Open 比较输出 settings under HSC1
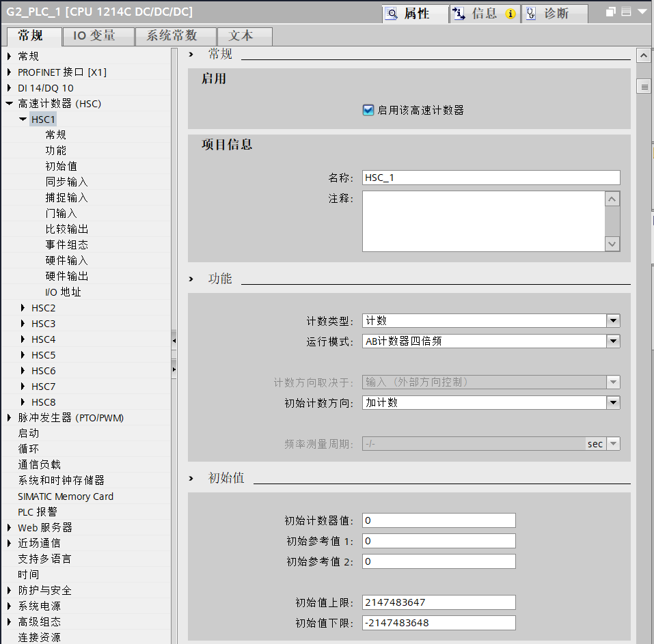Screen dimensions: 654x644 tap(67, 229)
